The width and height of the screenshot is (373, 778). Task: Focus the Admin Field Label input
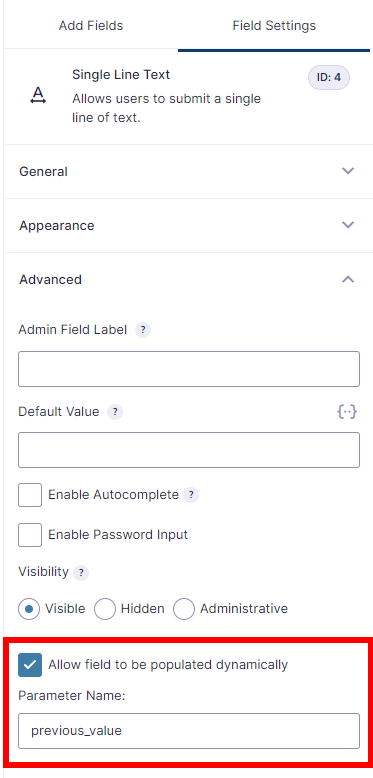click(189, 369)
